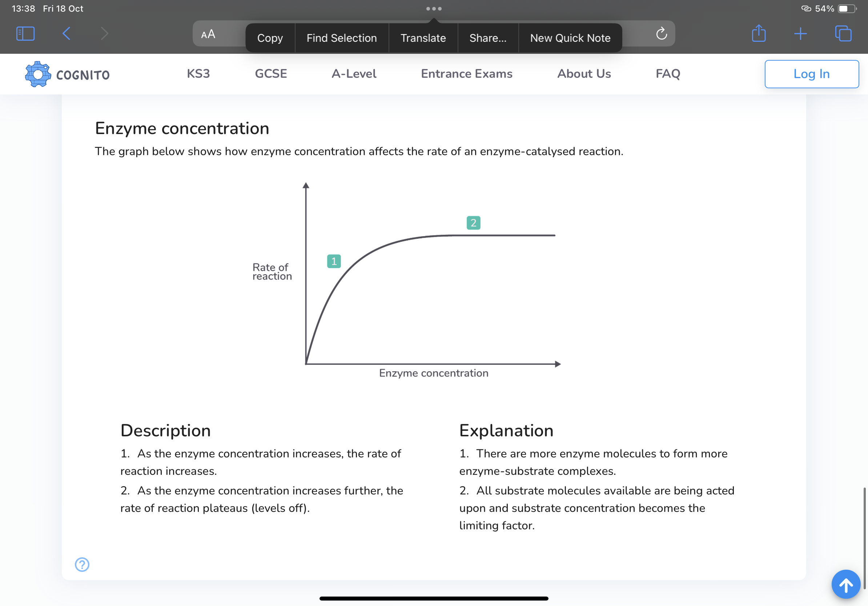868x606 pixels.
Task: Open the AA reader options menu
Action: tap(208, 35)
